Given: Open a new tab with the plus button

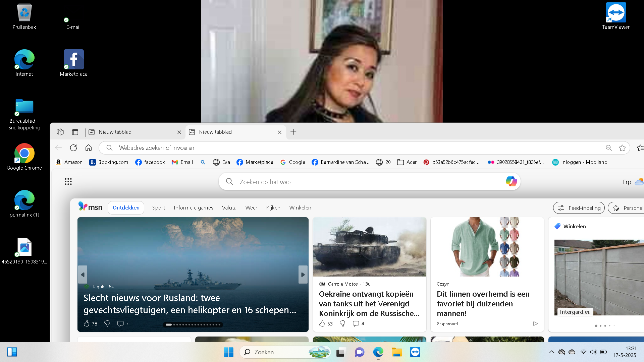Looking at the screenshot, I should click(293, 132).
